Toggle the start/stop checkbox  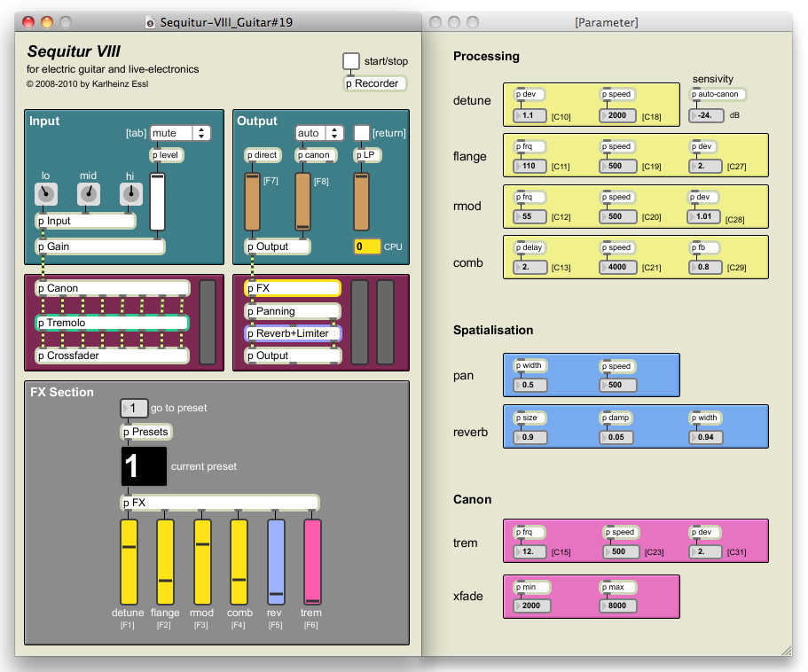coord(351,61)
